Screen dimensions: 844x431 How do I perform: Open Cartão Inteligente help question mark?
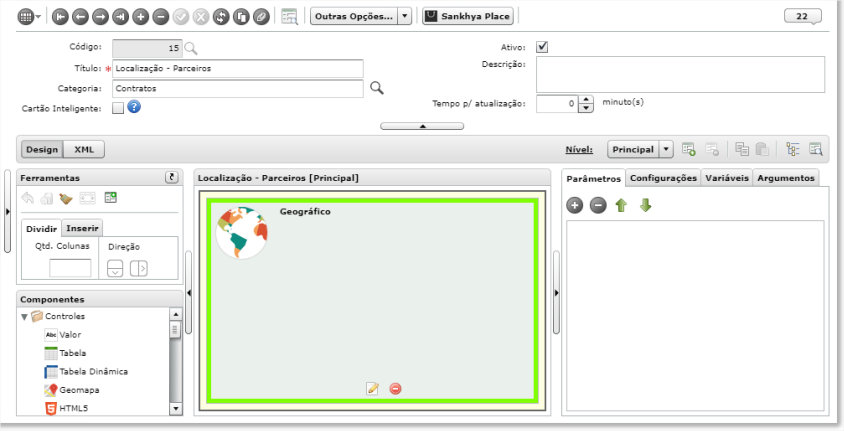click(134, 107)
